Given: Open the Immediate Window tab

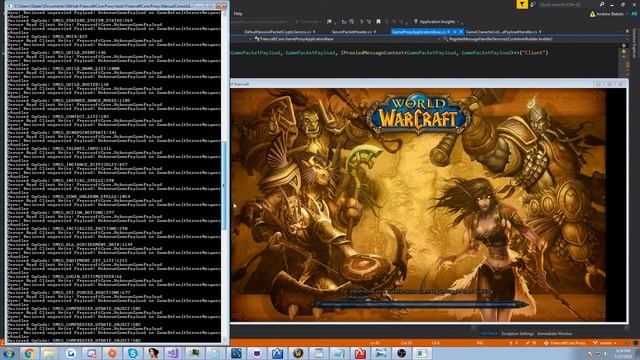Looking at the screenshot, I should coord(555,333).
